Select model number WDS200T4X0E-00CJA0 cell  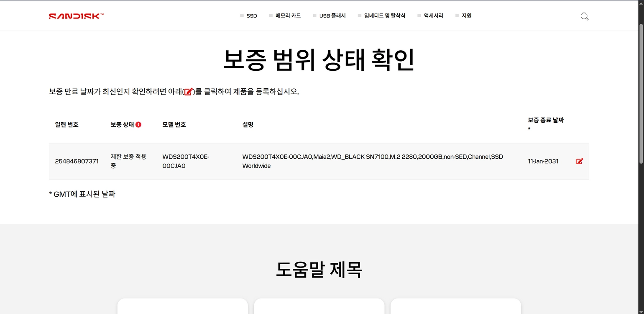coord(186,161)
